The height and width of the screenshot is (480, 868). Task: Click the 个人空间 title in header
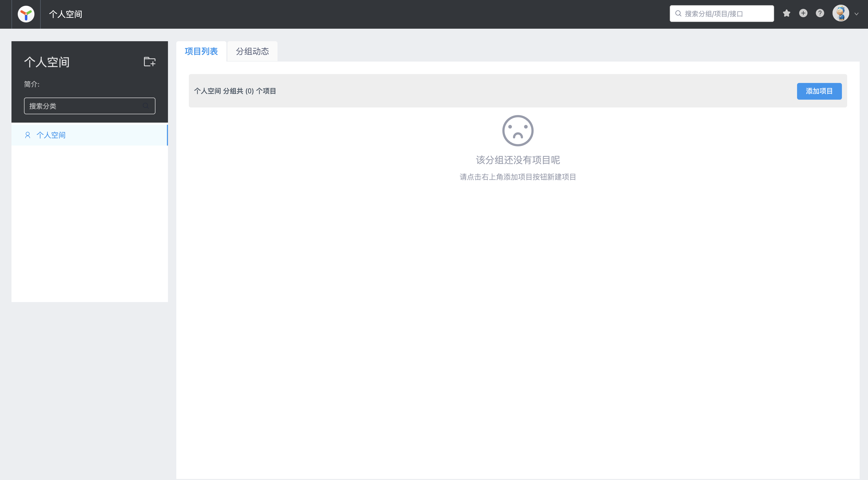tap(65, 14)
